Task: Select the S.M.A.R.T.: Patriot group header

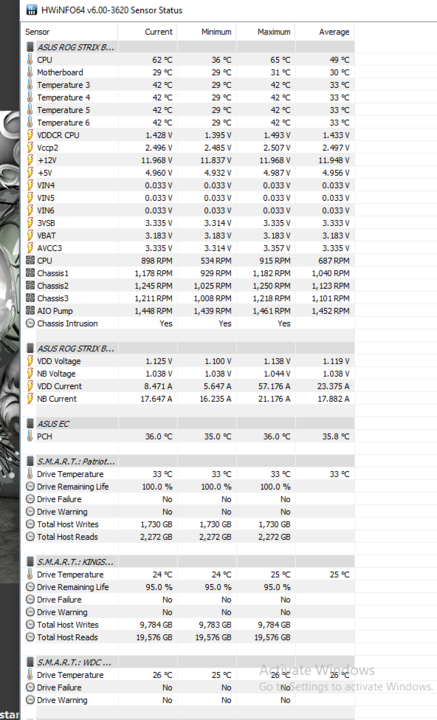Action: click(190, 461)
